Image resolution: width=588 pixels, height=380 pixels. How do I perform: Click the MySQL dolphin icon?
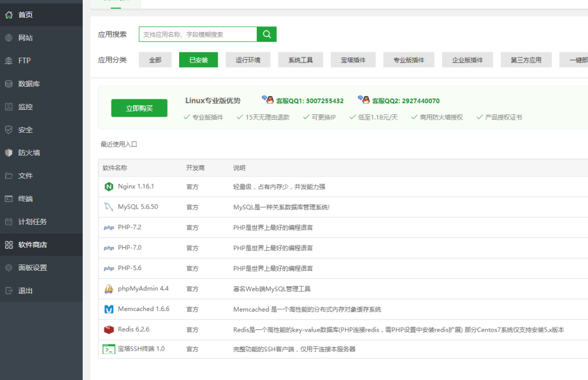[109, 207]
